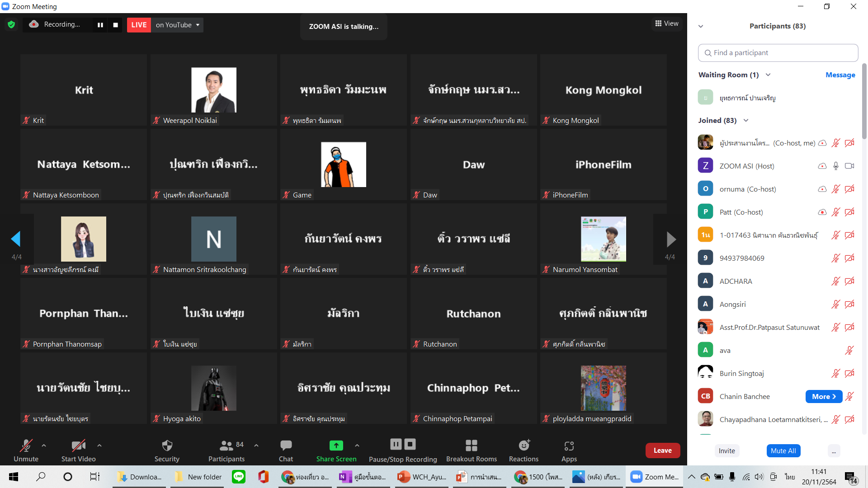Click the Invite button

pos(727,451)
